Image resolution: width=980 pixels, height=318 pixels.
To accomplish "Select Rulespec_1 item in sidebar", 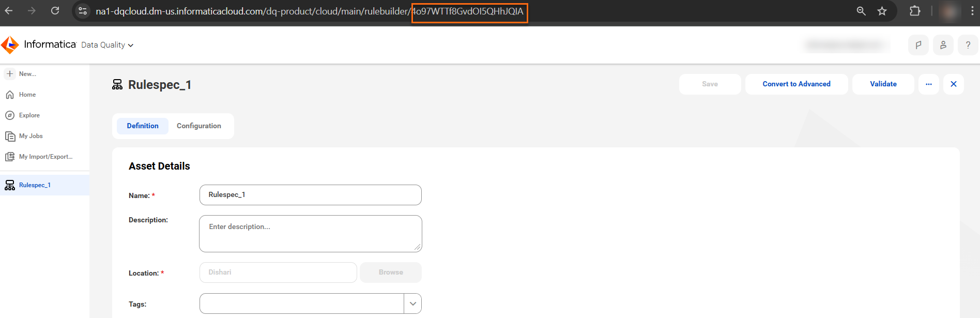I will click(44, 185).
